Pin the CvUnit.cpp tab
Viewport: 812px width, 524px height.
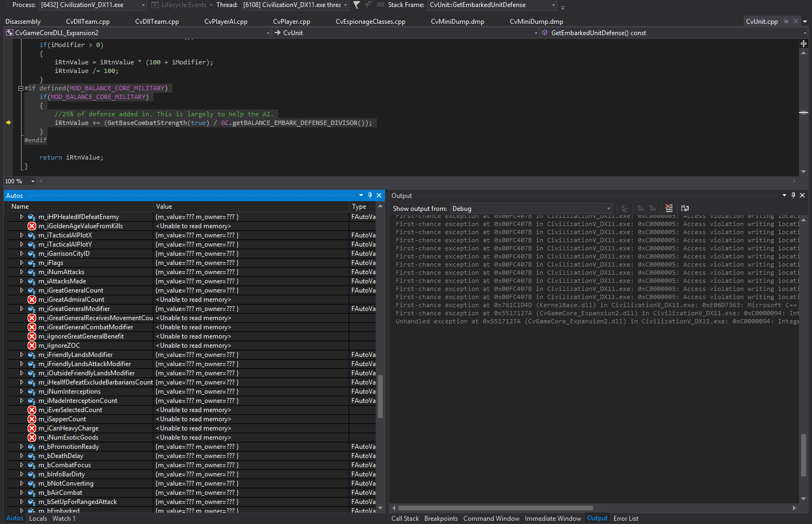[786, 21]
